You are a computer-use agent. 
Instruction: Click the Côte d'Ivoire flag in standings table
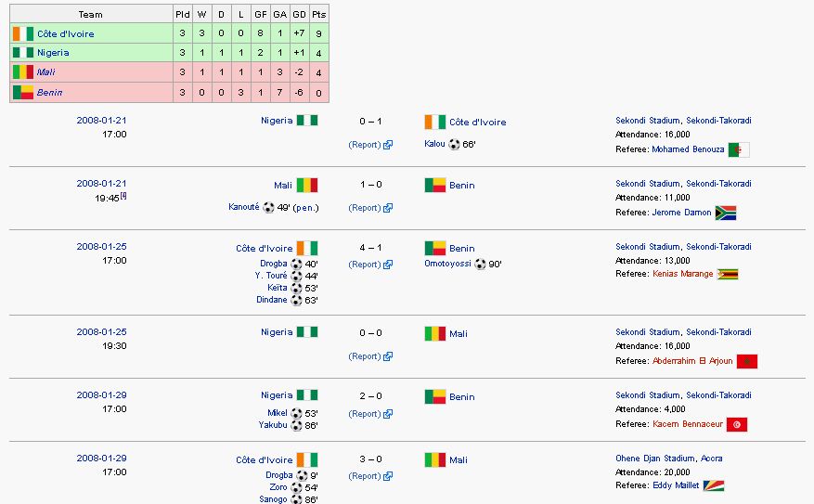[23, 33]
